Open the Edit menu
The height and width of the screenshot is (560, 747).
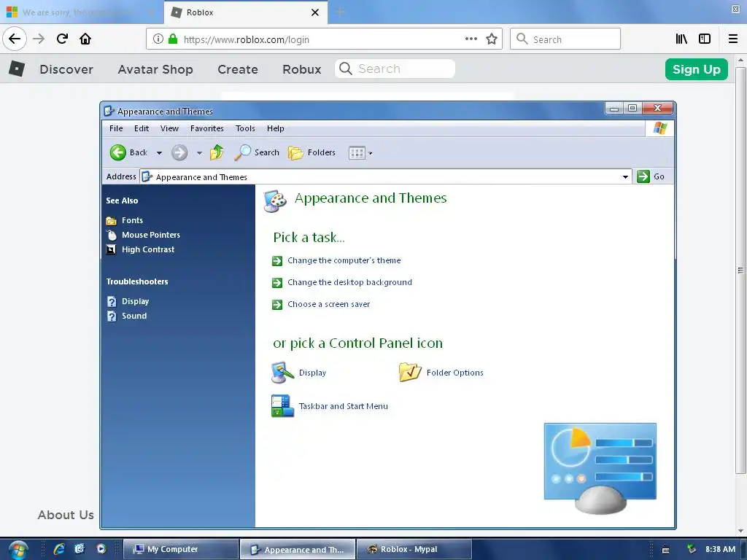[142, 128]
